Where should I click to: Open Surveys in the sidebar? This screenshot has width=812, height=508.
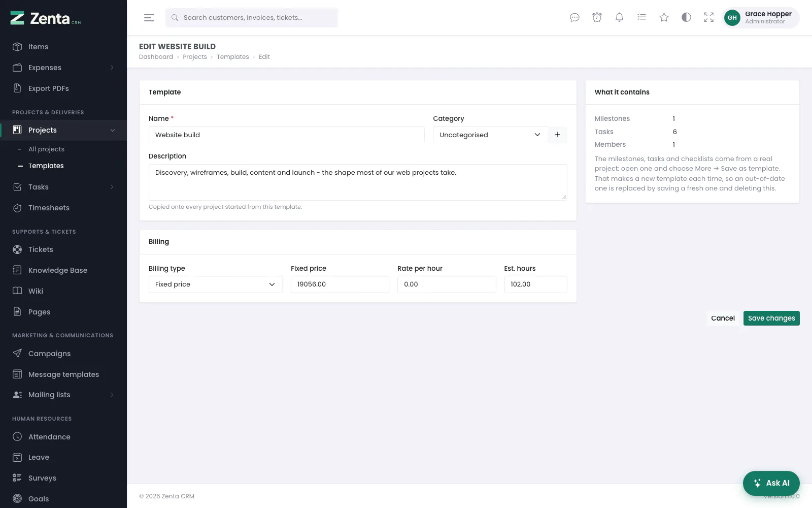(63, 478)
